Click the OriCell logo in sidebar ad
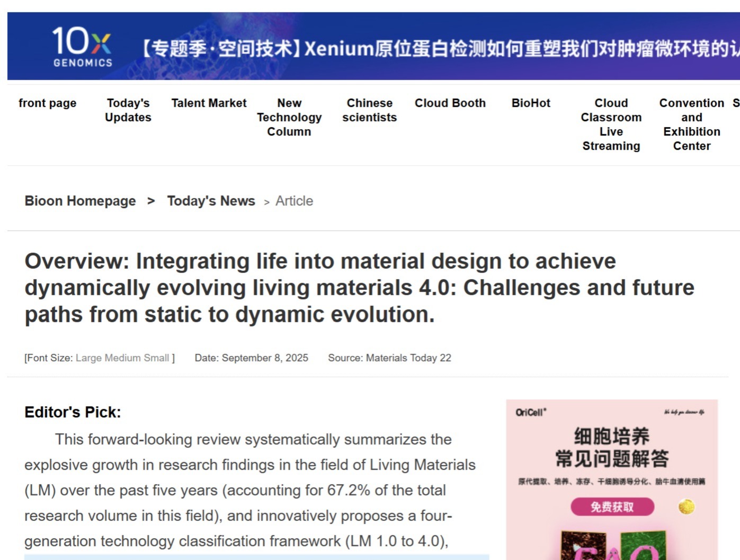 pyautogui.click(x=531, y=412)
